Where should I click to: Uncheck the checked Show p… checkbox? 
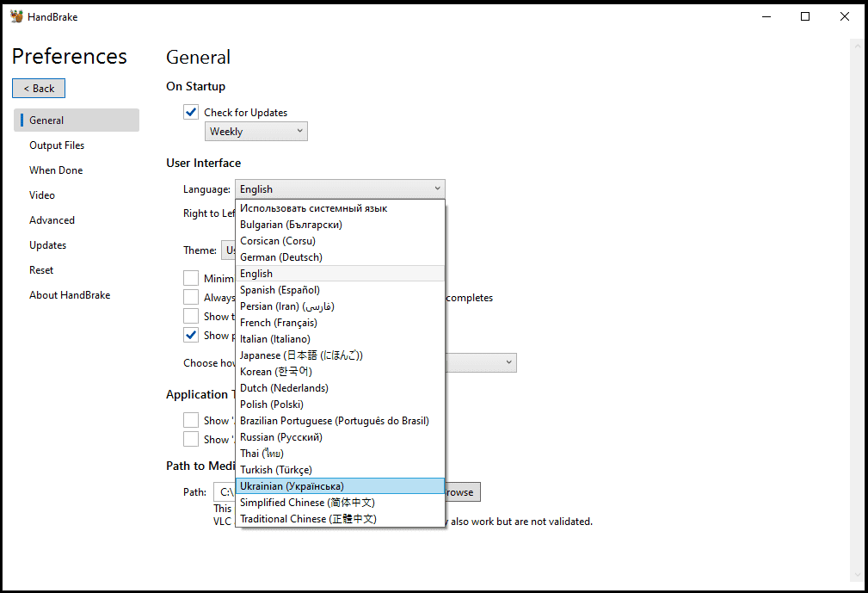click(191, 335)
